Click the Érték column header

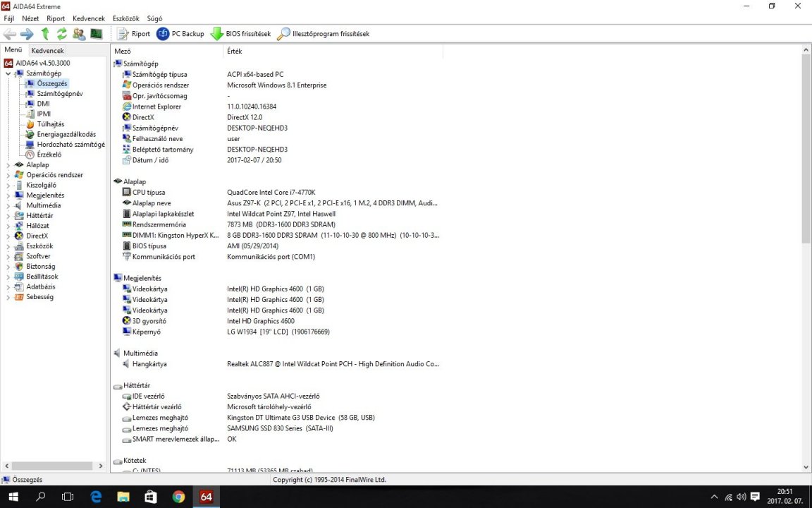coord(333,52)
